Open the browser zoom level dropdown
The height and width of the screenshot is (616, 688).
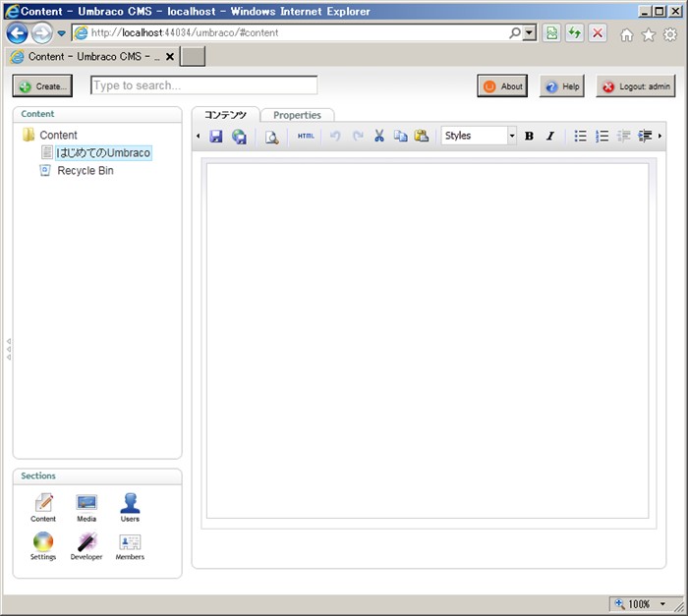pyautogui.click(x=662, y=604)
